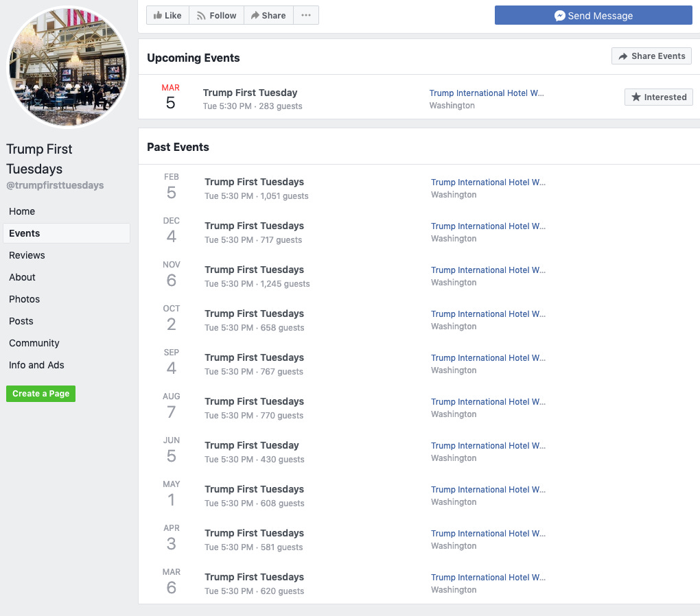The width and height of the screenshot is (700, 616).
Task: Click the '581 guests' detail line
Action: (254, 547)
